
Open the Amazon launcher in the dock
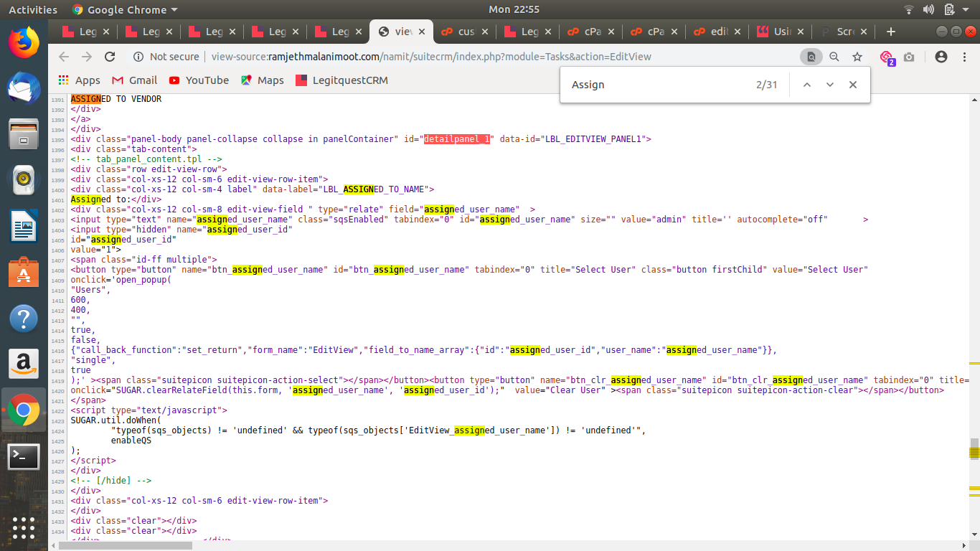(24, 364)
